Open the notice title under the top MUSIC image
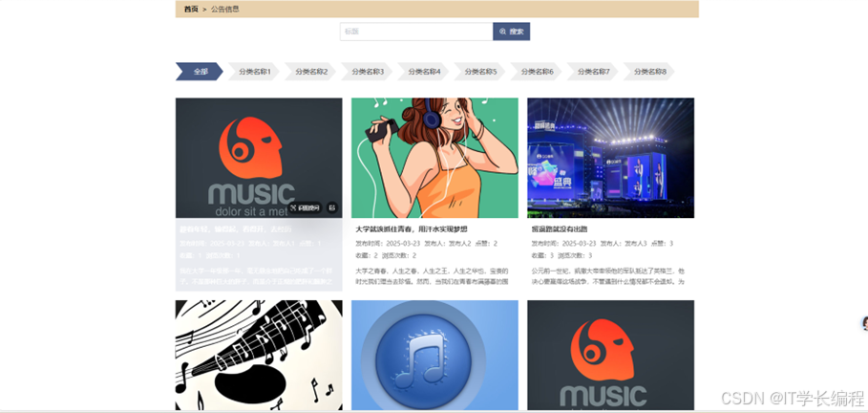 coord(236,228)
